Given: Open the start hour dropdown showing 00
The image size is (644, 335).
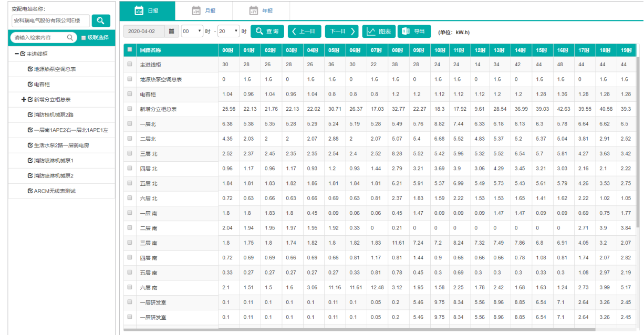Looking at the screenshot, I should pos(192,32).
